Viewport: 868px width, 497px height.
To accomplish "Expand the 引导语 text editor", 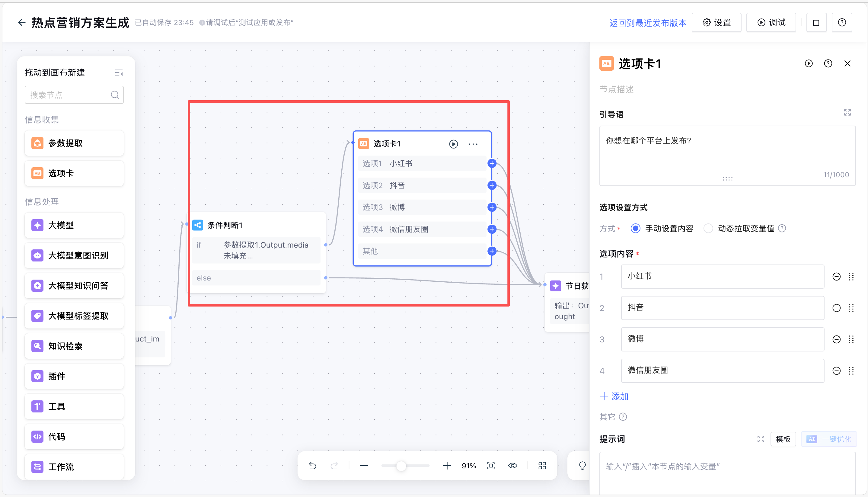I will 847,112.
